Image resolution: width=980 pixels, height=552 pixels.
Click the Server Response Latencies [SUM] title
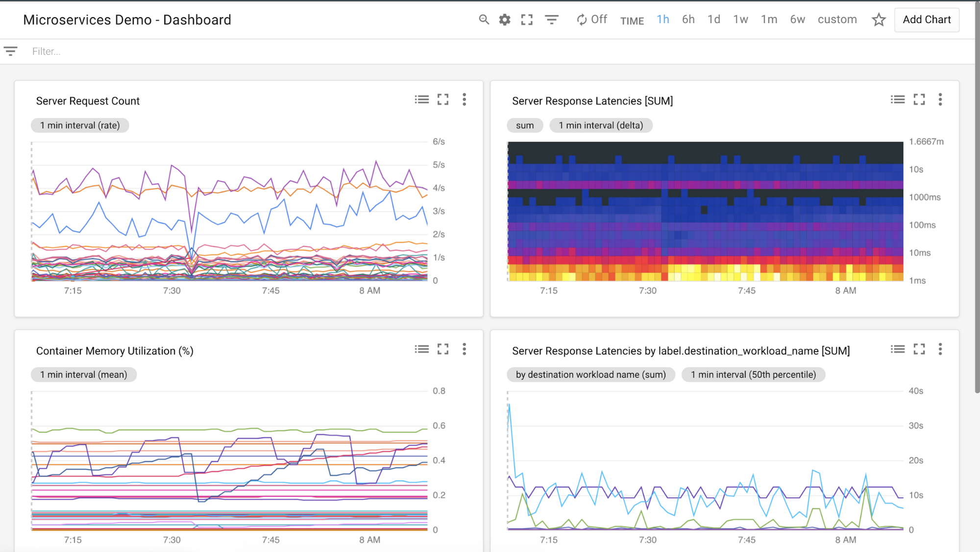click(x=592, y=101)
